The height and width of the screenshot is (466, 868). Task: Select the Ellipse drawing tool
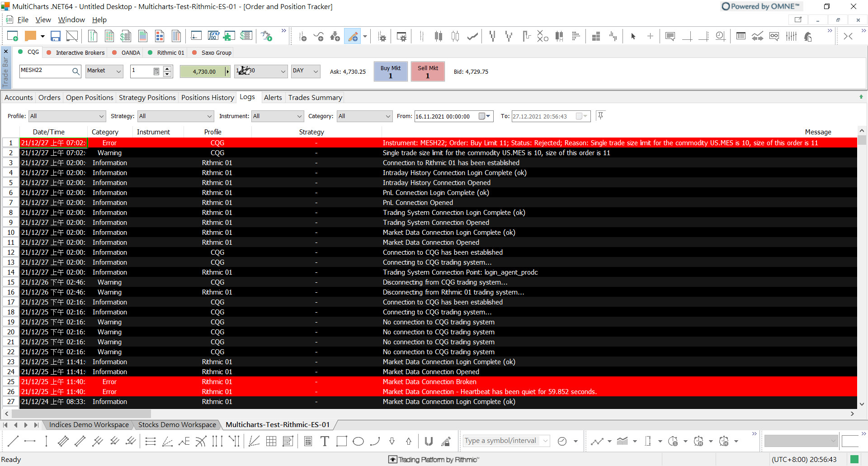(358, 441)
